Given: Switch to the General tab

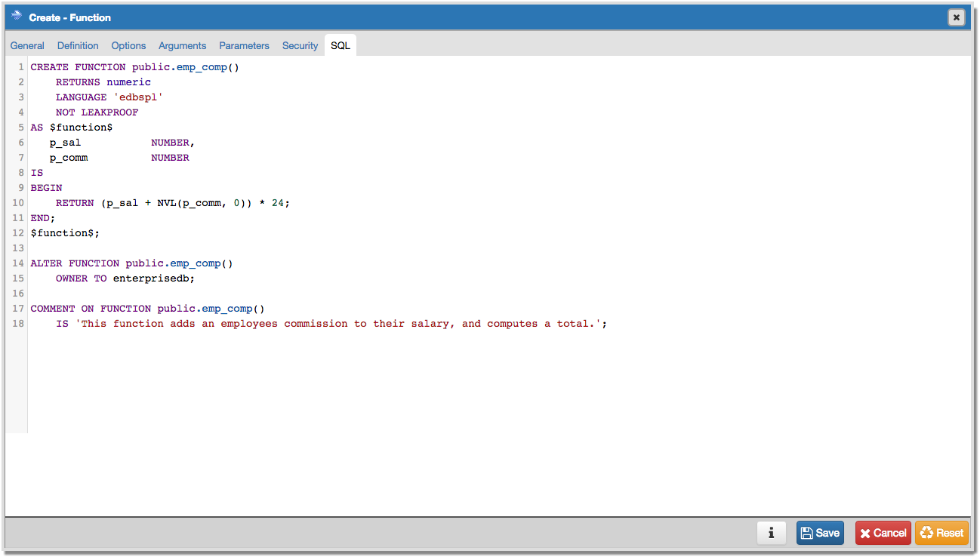Looking at the screenshot, I should point(27,46).
